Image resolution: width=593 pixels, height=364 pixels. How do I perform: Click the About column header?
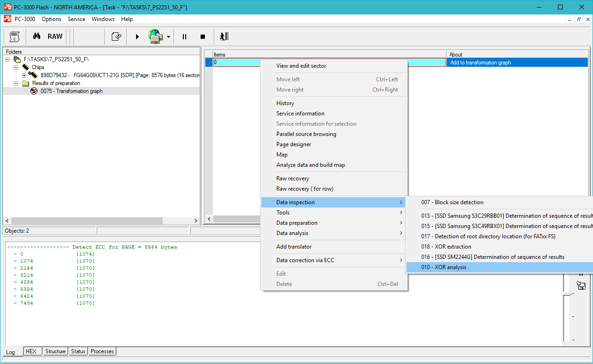[x=517, y=55]
